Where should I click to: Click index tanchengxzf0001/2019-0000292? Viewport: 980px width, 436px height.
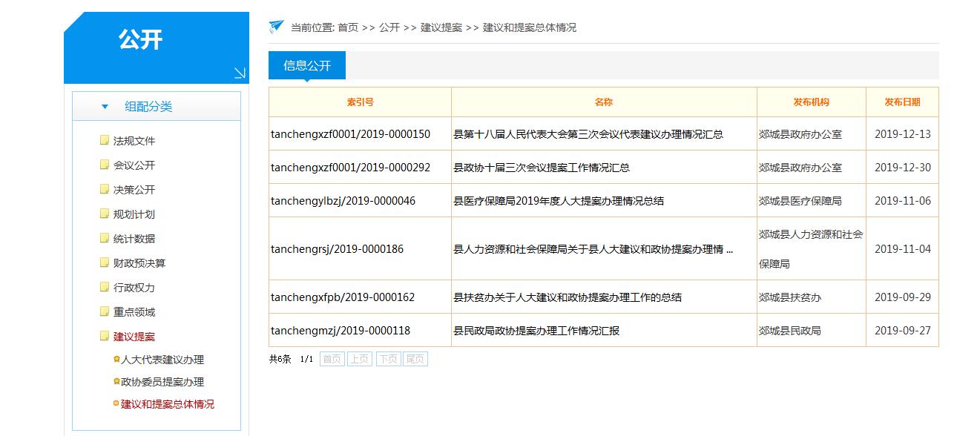coord(350,168)
